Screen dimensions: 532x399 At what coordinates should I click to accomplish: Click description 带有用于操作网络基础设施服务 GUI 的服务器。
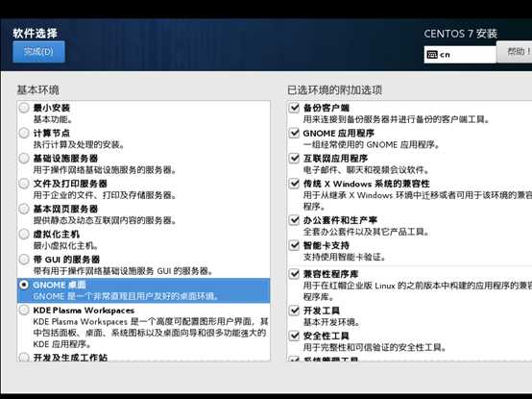click(123, 271)
